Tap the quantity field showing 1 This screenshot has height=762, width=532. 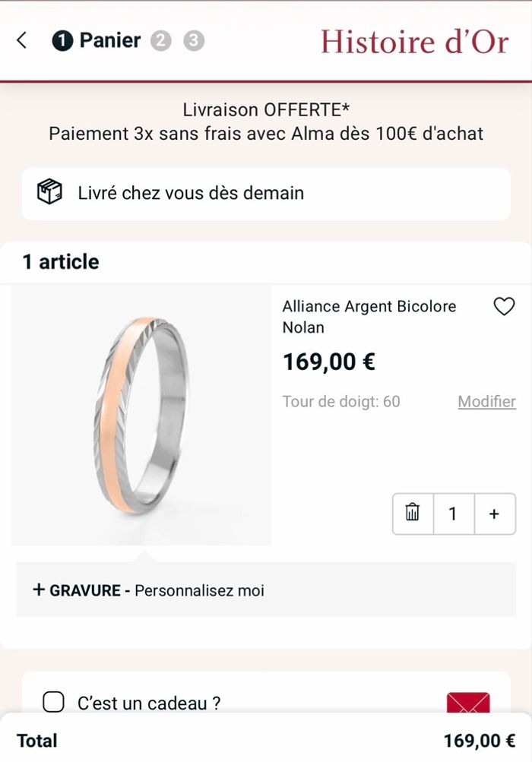coord(453,514)
